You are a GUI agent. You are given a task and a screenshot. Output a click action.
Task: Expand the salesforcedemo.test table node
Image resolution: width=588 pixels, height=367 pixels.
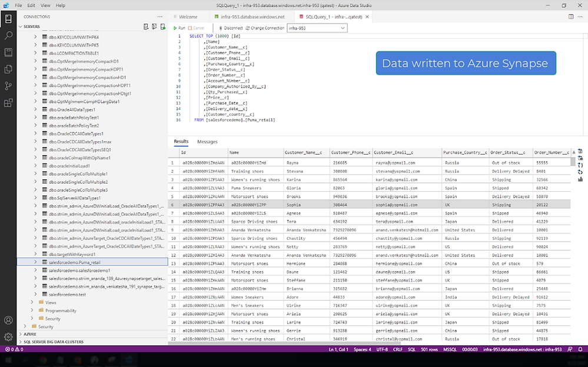tap(36, 294)
